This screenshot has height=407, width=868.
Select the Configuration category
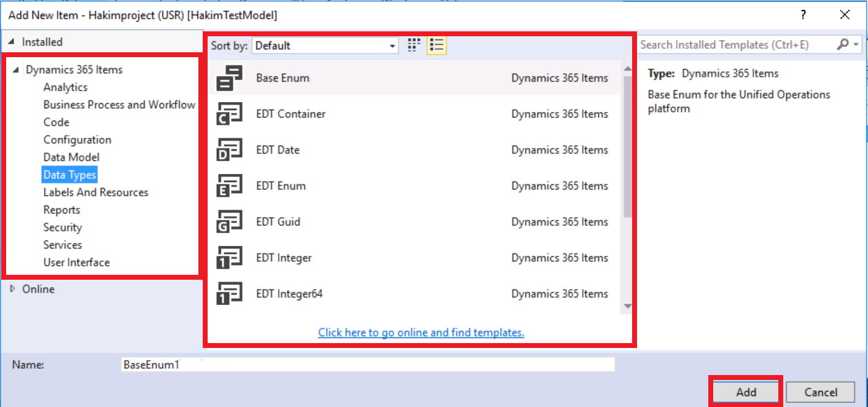(77, 140)
